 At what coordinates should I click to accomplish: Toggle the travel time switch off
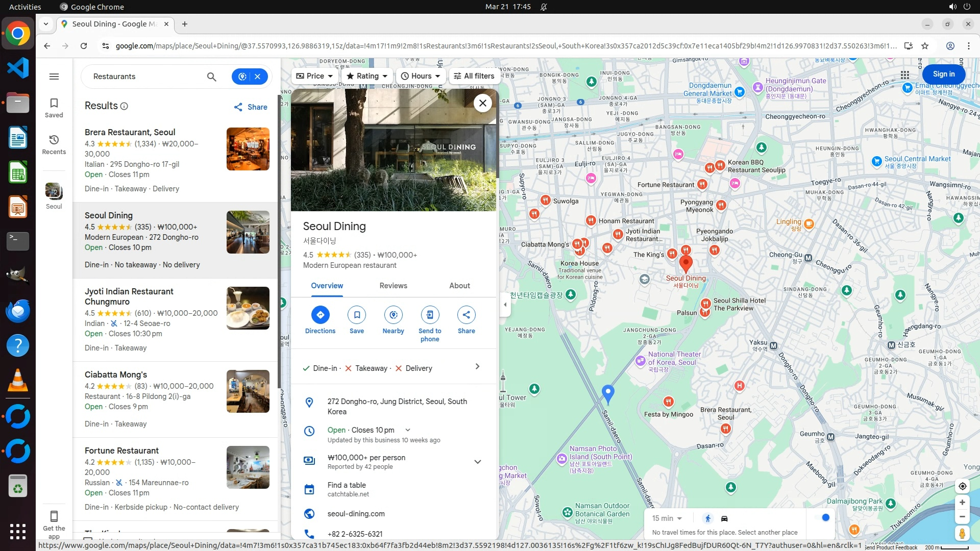pos(822,518)
